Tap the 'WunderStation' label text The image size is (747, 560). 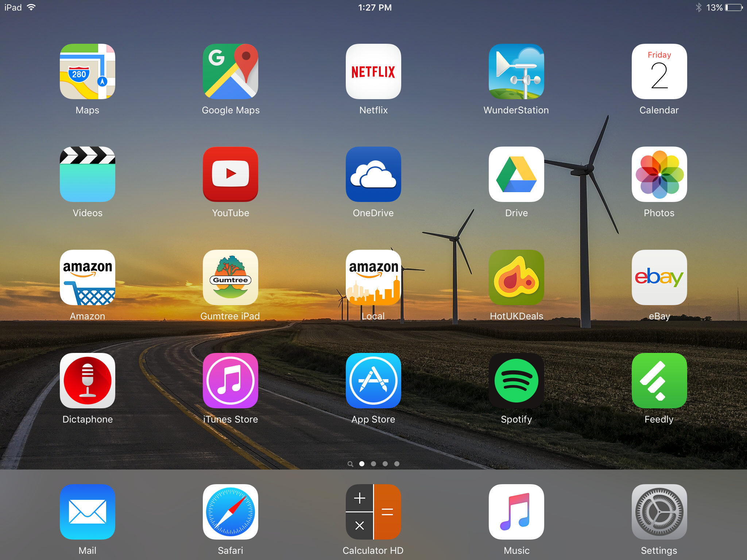pos(516,110)
